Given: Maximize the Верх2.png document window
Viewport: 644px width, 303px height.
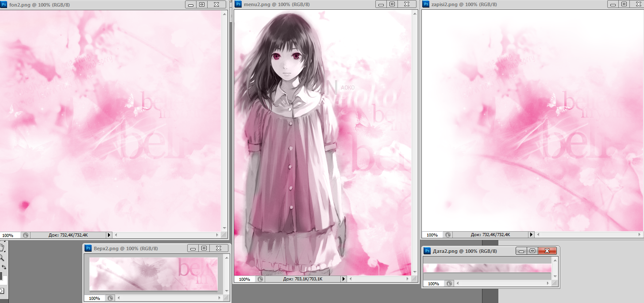Looking at the screenshot, I should click(204, 249).
